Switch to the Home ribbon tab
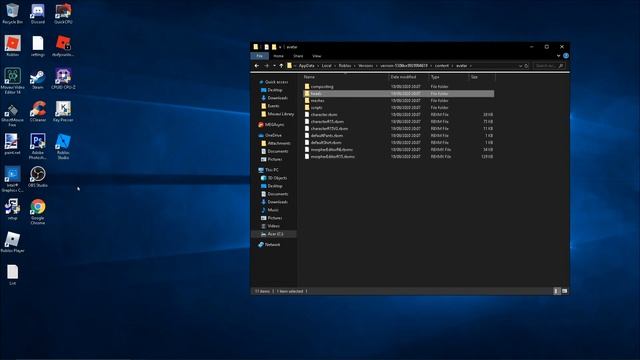 pos(278,56)
